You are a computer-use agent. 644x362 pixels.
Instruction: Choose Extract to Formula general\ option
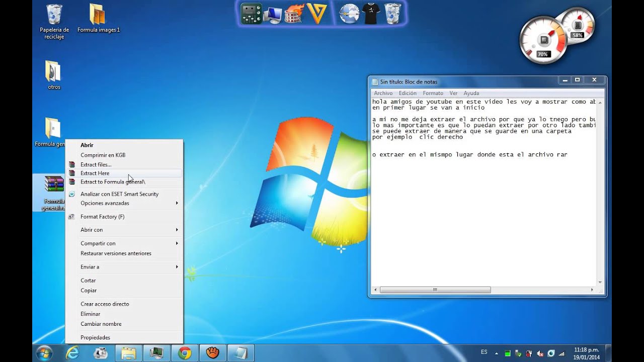click(x=124, y=182)
